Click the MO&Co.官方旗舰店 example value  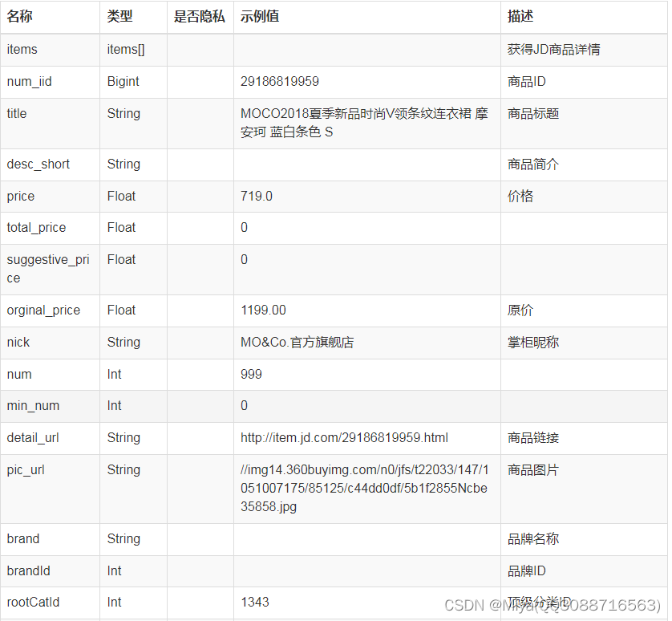(297, 343)
